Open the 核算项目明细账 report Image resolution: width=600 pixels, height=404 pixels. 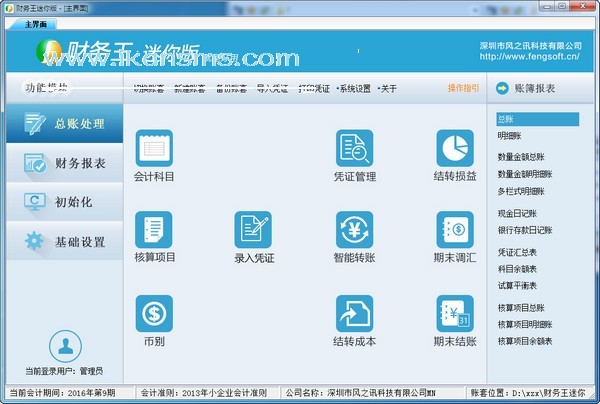click(x=525, y=325)
